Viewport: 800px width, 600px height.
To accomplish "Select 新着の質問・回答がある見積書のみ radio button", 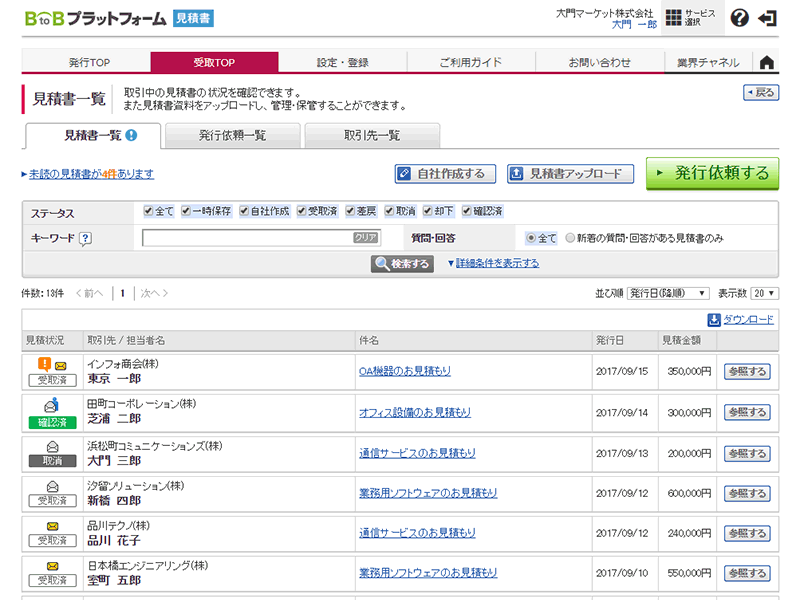I will click(570, 238).
